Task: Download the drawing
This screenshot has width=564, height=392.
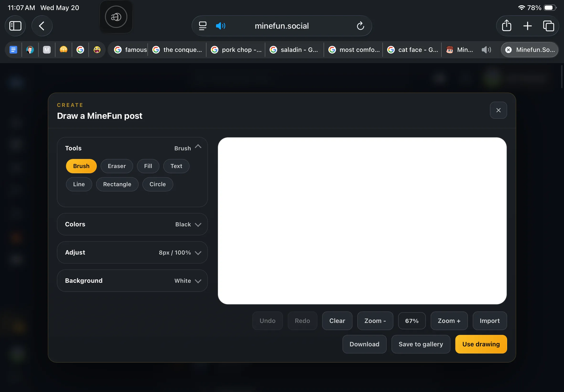Action: [x=364, y=344]
